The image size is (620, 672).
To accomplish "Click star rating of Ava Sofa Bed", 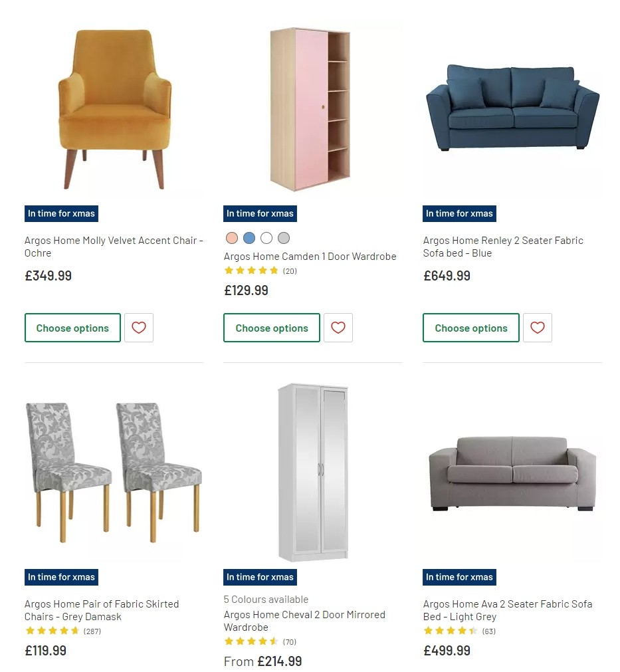I will [451, 631].
